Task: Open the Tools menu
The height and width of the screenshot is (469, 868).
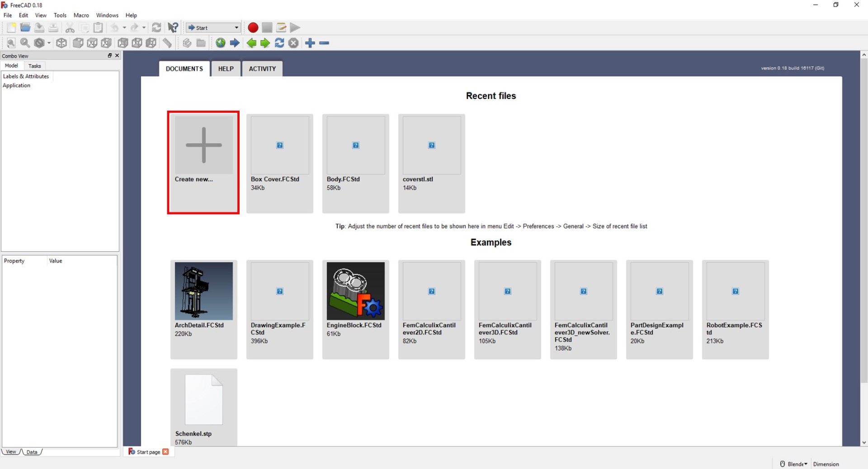Action: click(x=60, y=15)
